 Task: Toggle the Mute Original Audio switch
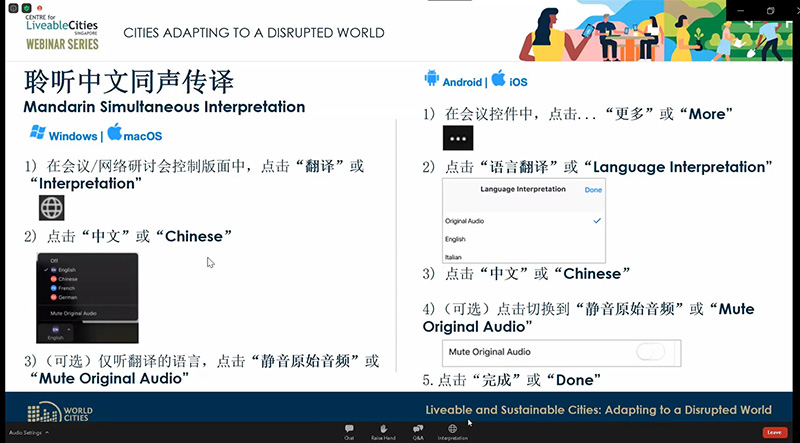651,352
